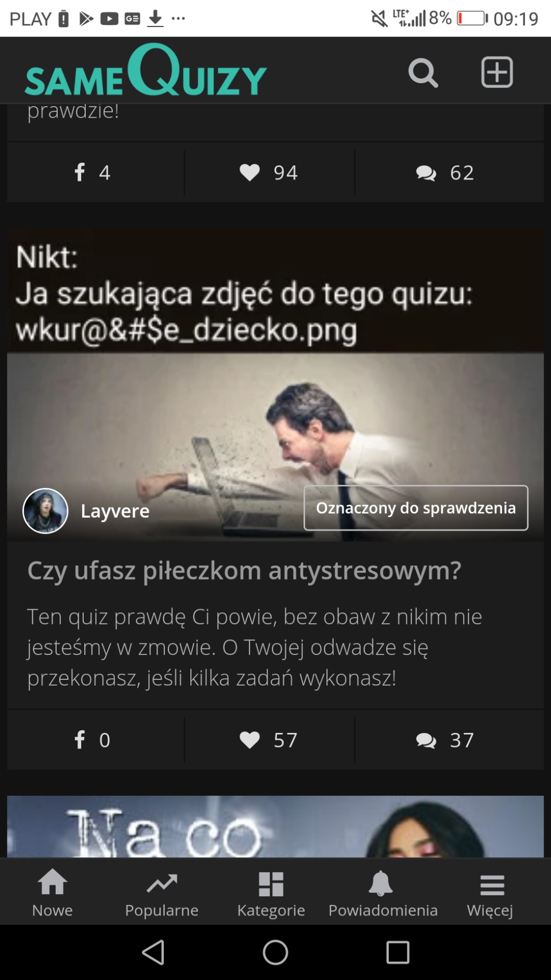The width and height of the screenshot is (551, 980).
Task: Open Layvere's profile avatar
Action: (46, 511)
